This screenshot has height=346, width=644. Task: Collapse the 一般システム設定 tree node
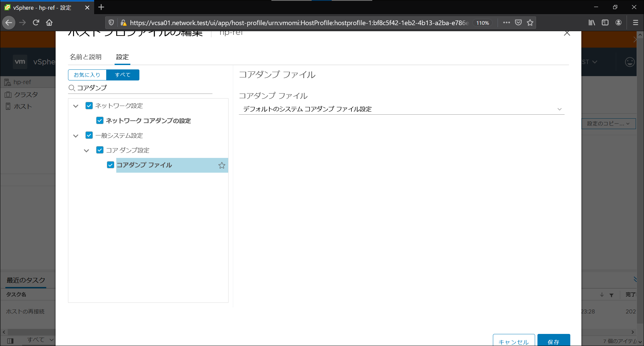tap(76, 136)
